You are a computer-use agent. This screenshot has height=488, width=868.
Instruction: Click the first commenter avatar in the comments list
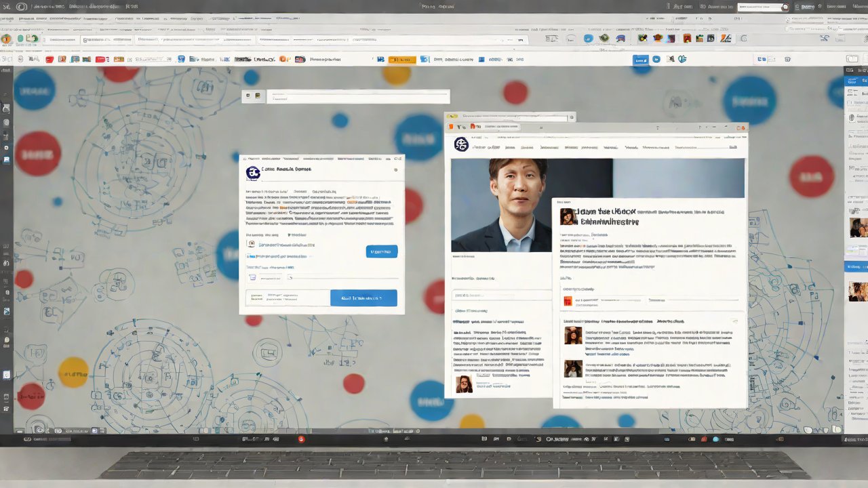coord(573,335)
